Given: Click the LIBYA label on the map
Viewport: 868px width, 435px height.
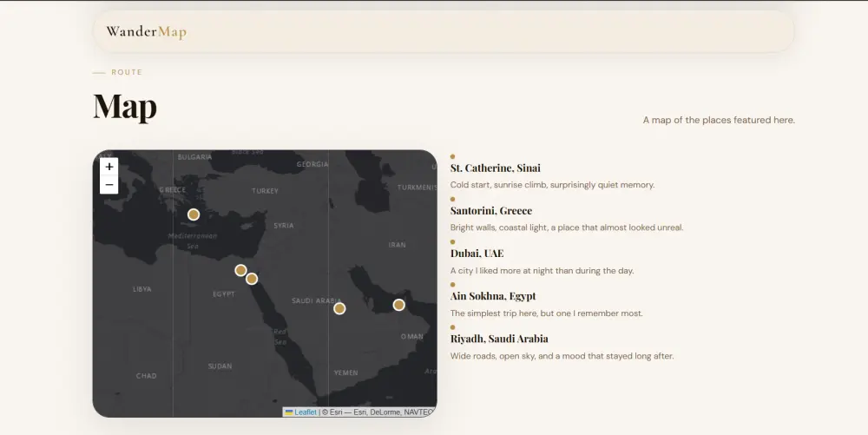Looking at the screenshot, I should point(141,289).
